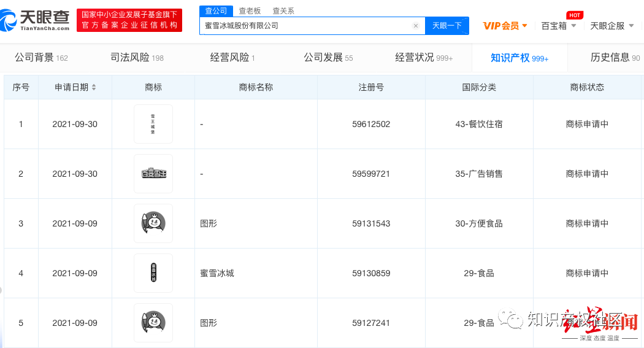The image size is (644, 348).
Task: Open the 经营状况 section
Action: pyautogui.click(x=423, y=58)
